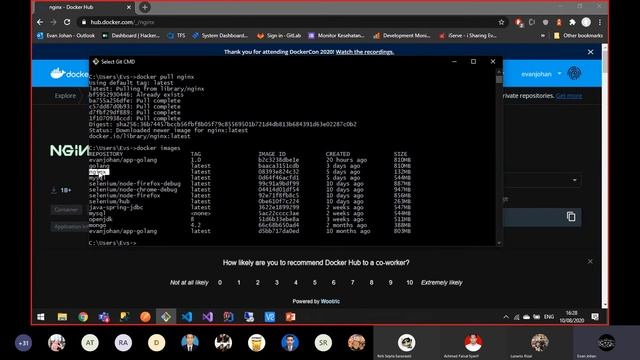Rate recommendation score 8
640x360 pixels.
(371, 282)
